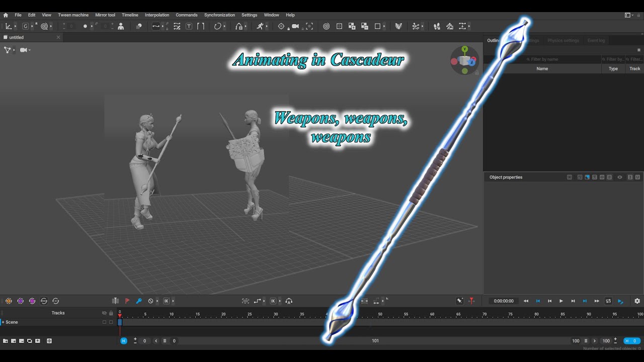
Task: Jump to the next frame
Action: point(573,301)
